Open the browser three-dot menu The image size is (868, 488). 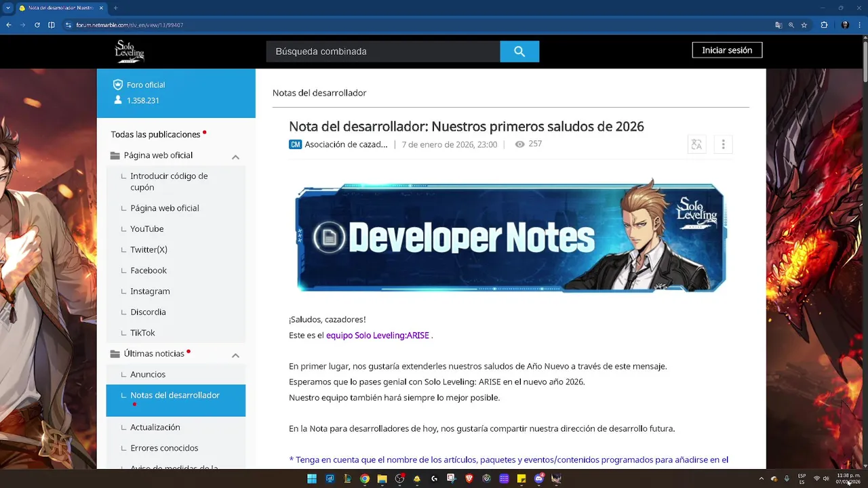click(860, 25)
